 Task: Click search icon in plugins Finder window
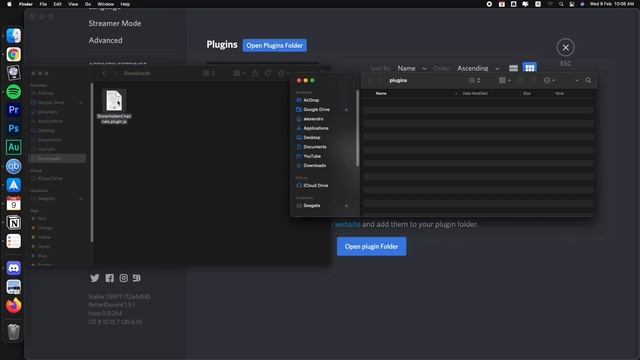coord(588,80)
